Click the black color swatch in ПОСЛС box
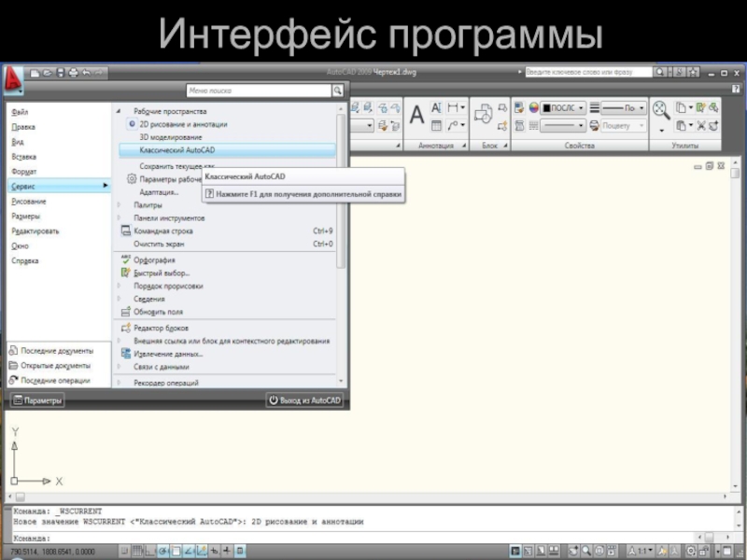747x560 pixels. point(547,108)
